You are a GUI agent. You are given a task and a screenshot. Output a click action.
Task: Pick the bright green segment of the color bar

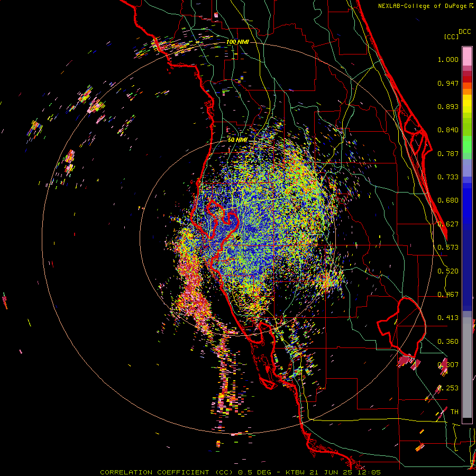pos(467,144)
